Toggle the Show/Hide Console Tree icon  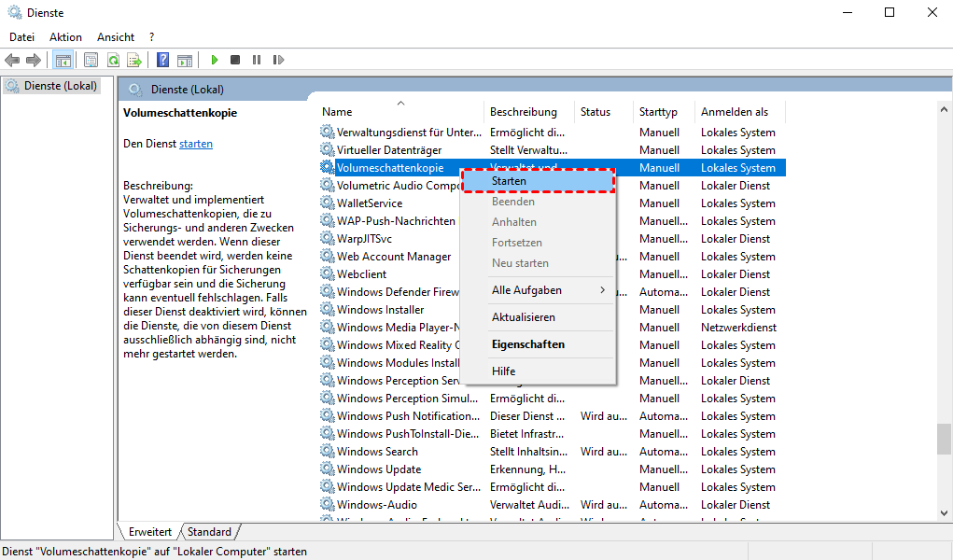(63, 61)
